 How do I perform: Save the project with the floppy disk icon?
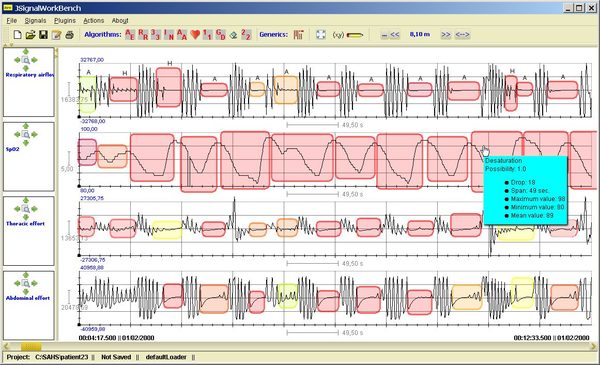point(43,35)
